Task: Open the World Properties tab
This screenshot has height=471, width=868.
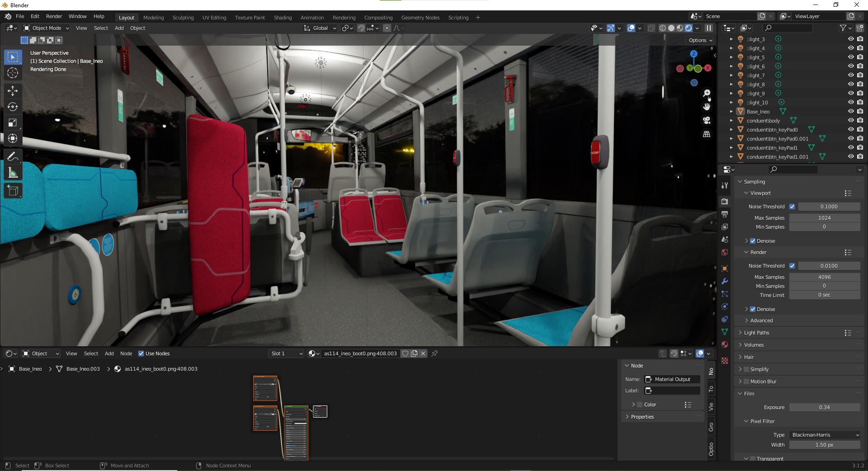Action: (x=725, y=253)
